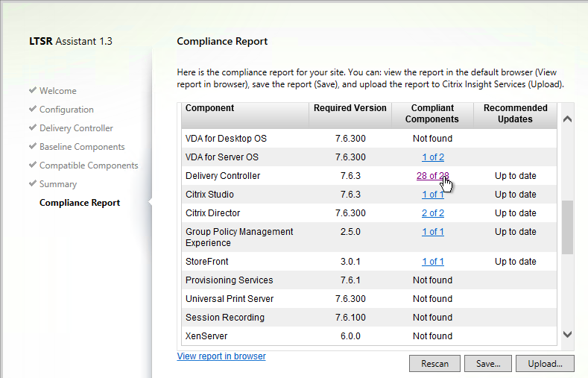588x378 pixels.
Task: Click the Summary step checkmark icon
Action: pyautogui.click(x=33, y=183)
